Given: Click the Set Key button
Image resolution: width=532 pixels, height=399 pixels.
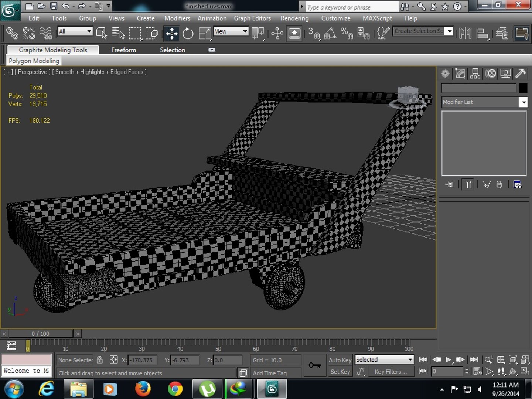Looking at the screenshot, I should click(x=340, y=372).
